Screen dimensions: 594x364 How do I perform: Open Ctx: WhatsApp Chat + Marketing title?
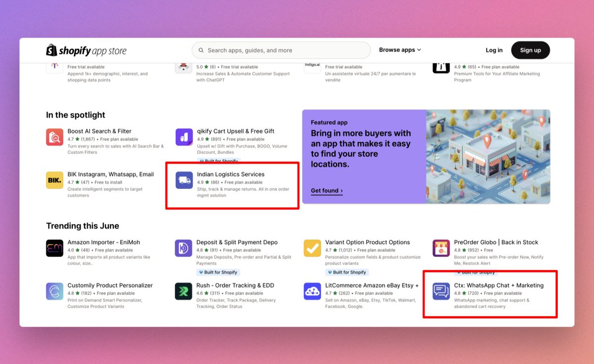[x=499, y=285]
